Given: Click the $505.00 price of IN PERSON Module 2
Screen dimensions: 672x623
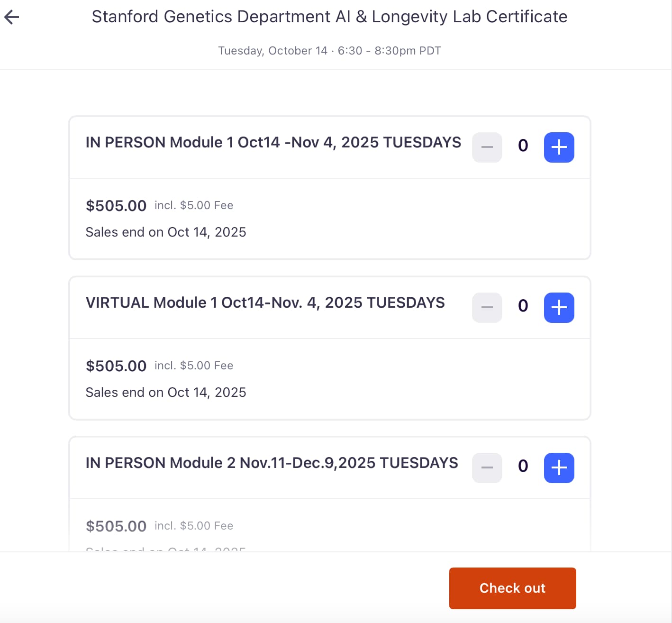Looking at the screenshot, I should click(116, 526).
